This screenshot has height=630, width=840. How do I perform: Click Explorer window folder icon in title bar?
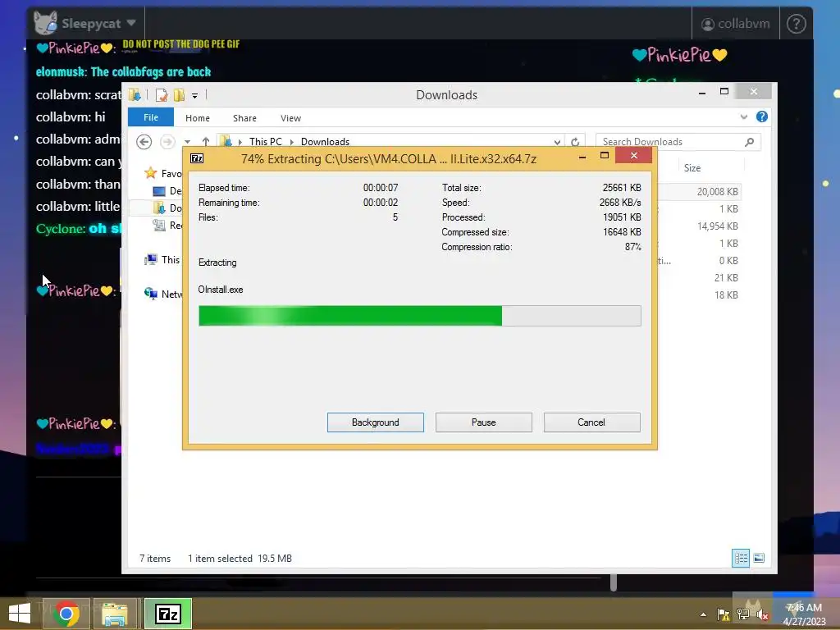[x=135, y=95]
